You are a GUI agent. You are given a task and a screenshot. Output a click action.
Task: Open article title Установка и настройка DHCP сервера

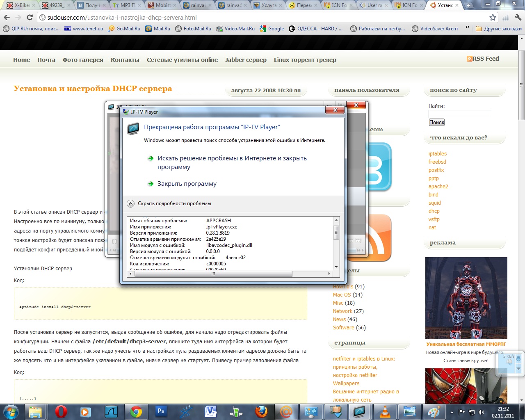(x=93, y=89)
